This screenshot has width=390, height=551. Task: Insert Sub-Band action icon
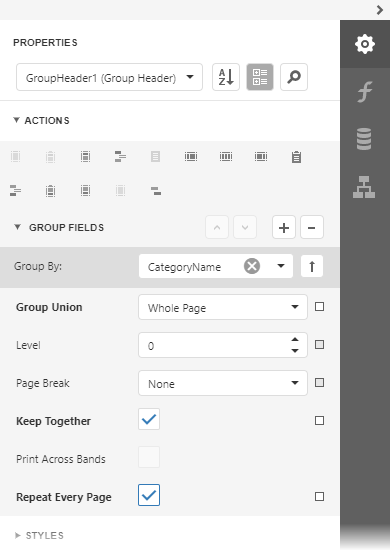pos(156,191)
